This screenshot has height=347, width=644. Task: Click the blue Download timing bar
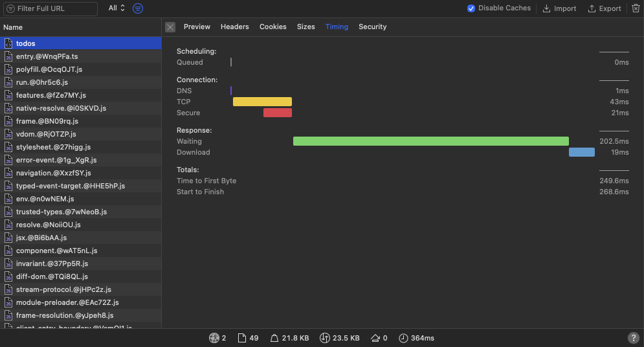pyautogui.click(x=582, y=152)
